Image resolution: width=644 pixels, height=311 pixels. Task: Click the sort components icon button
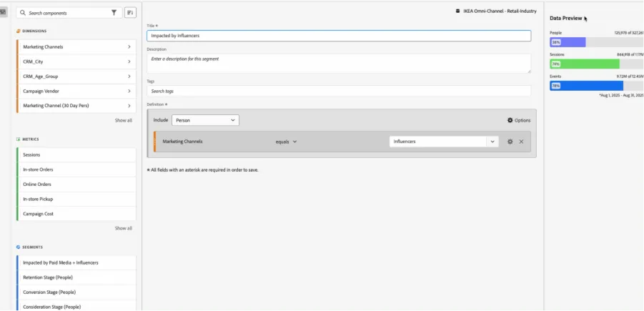[130, 13]
